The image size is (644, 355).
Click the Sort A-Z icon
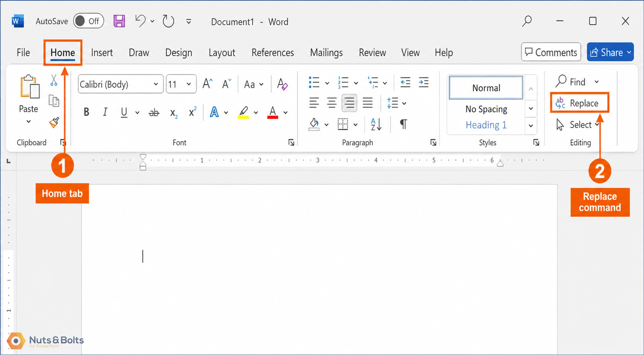[x=376, y=124]
